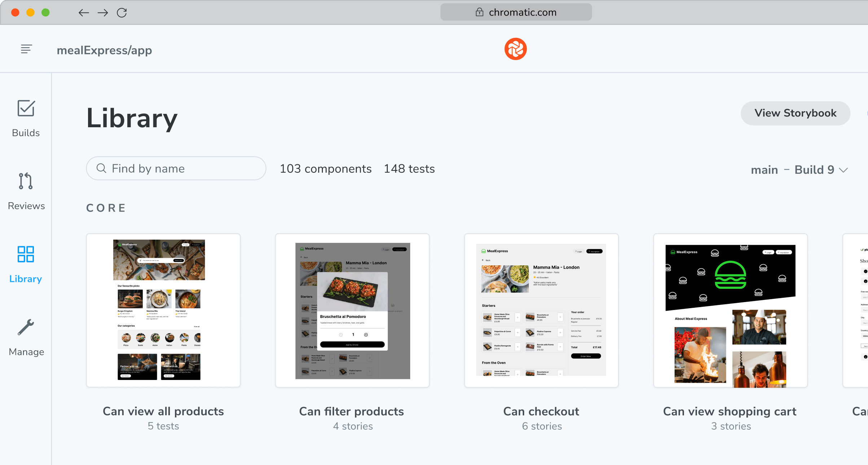The height and width of the screenshot is (465, 868).
Task: Open Reviews from the pull request icon
Action: pos(26,181)
